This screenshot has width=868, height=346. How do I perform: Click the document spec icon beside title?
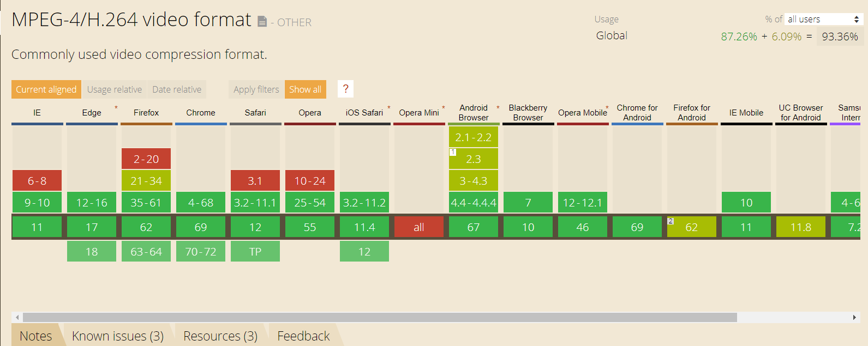tap(262, 21)
